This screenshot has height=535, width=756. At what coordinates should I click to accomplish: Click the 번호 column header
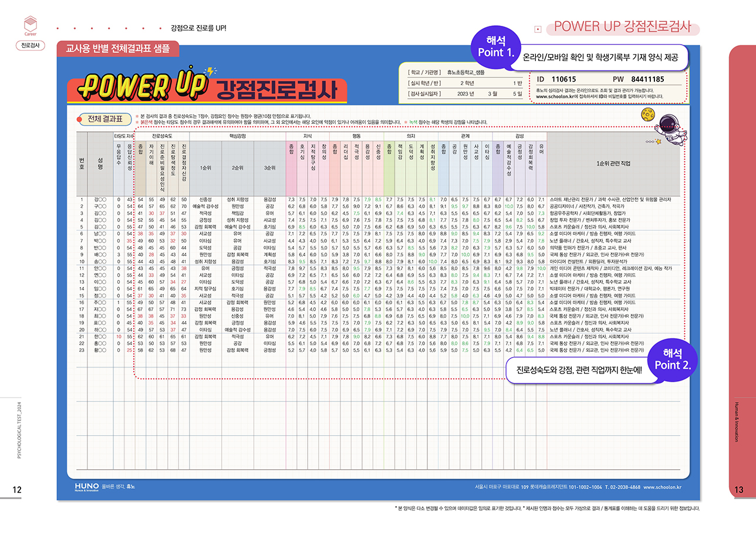point(81,165)
